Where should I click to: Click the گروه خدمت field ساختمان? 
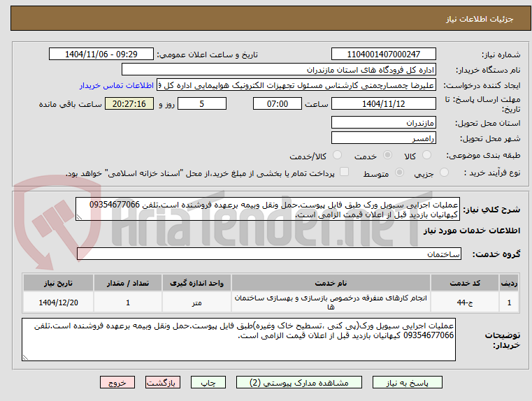click(x=269, y=254)
